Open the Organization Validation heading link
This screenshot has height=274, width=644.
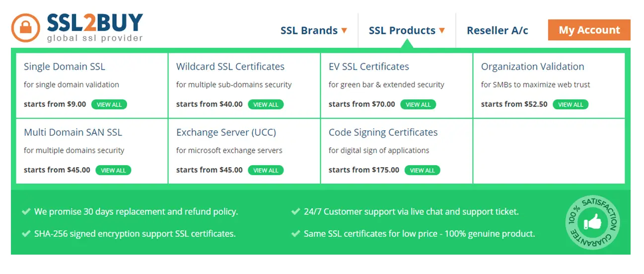(x=533, y=67)
